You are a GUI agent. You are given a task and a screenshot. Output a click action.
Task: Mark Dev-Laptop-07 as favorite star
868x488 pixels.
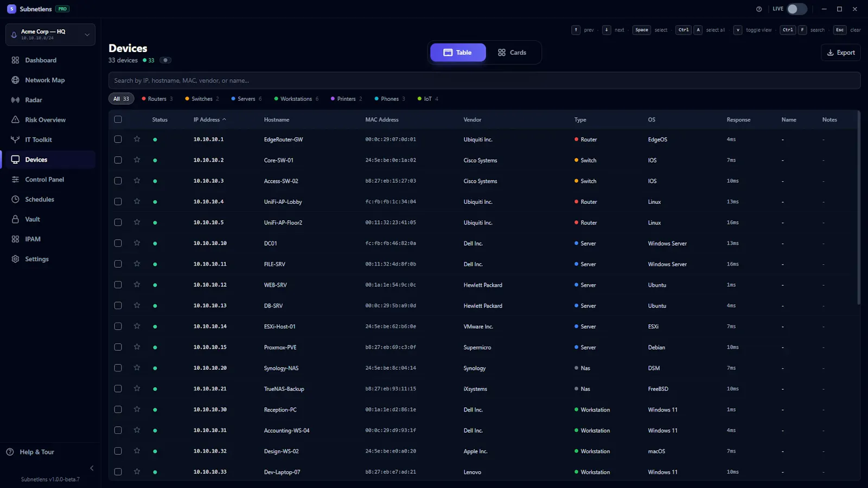point(137,472)
